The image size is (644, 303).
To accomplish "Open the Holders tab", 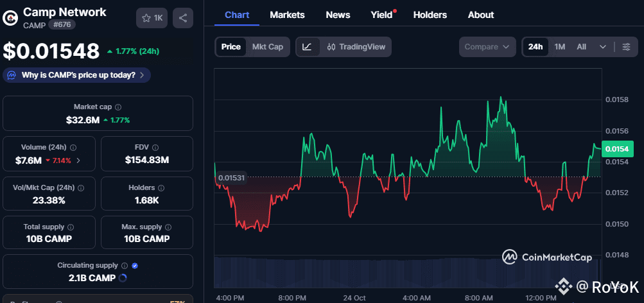I will [430, 15].
